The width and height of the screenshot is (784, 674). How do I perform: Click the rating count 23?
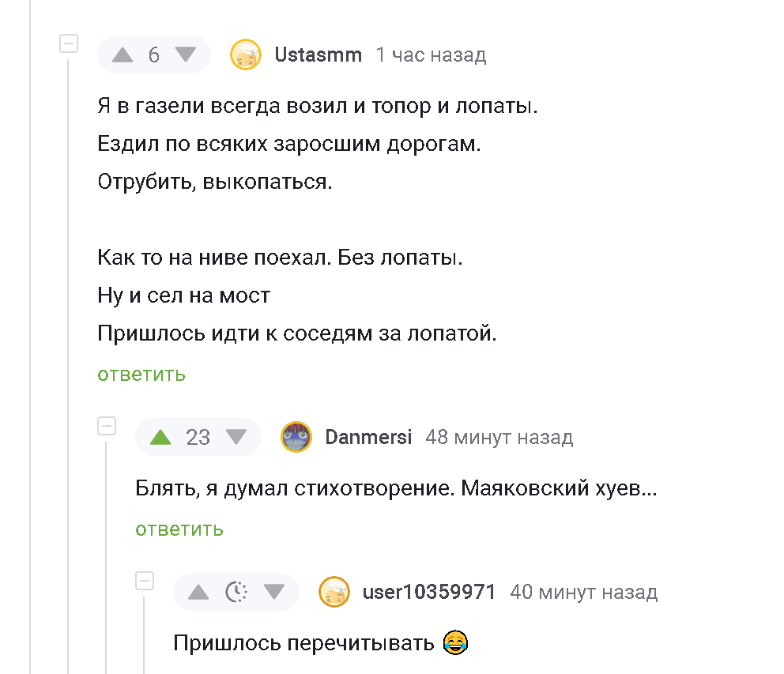[198, 437]
